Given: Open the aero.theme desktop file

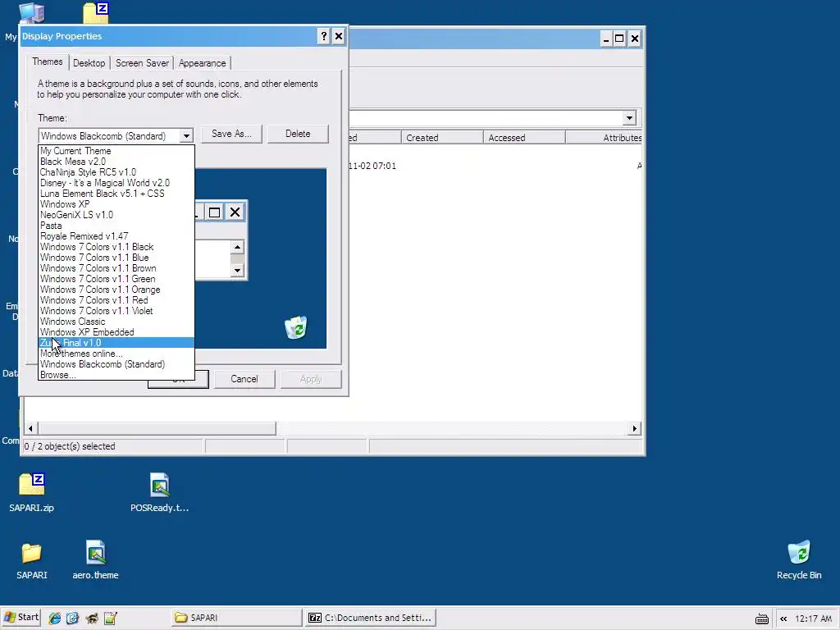Looking at the screenshot, I should [x=95, y=560].
